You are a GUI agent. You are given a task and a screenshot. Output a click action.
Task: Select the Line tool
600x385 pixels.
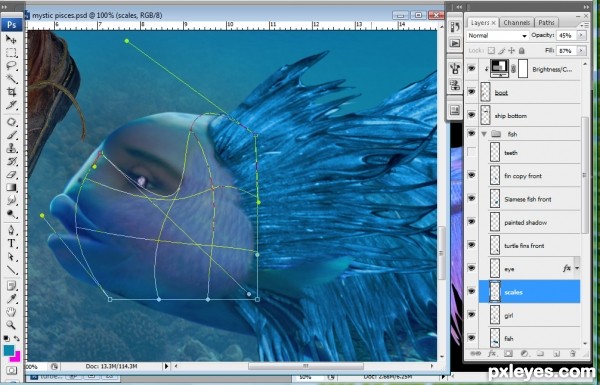tap(11, 270)
